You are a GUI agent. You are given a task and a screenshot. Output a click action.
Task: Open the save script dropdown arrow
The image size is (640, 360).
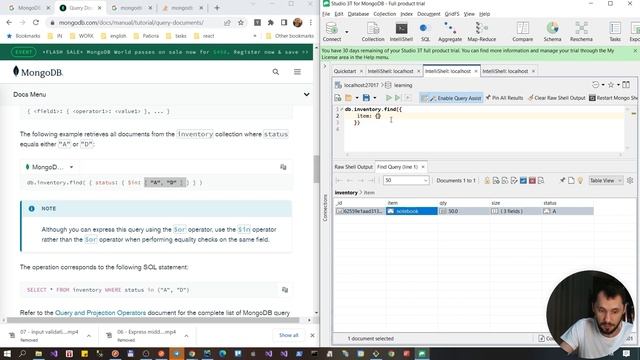pyautogui.click(x=375, y=98)
